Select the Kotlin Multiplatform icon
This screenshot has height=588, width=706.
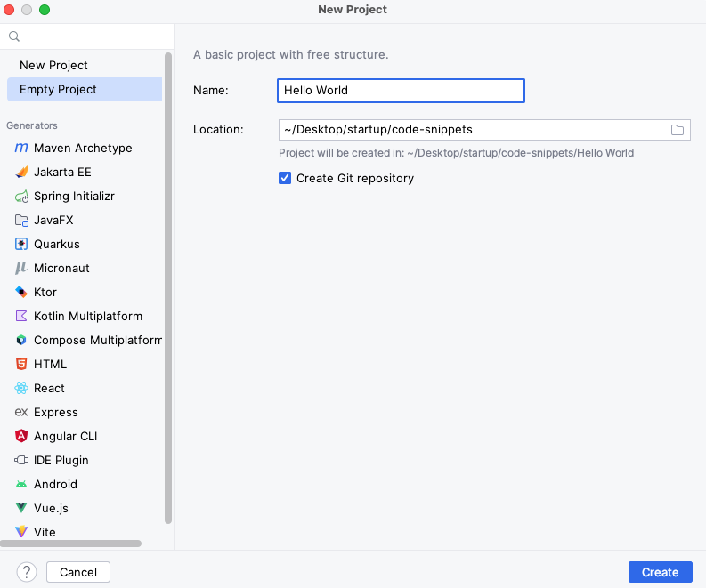coord(21,316)
